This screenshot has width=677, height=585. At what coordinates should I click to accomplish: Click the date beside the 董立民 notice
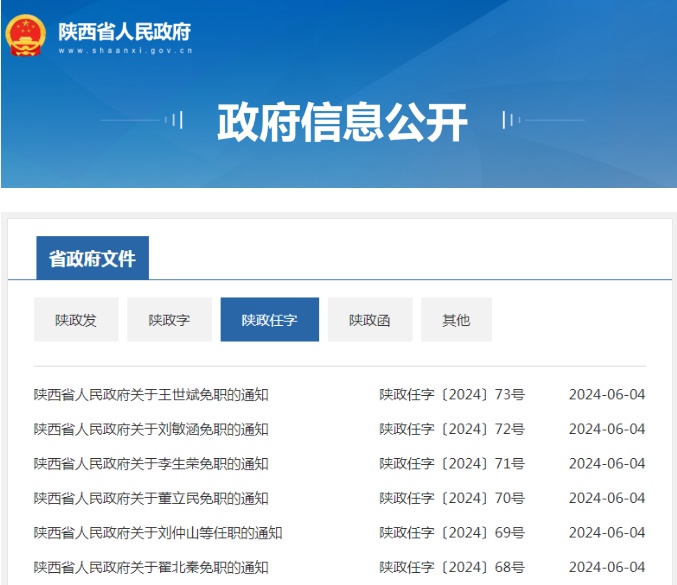click(606, 498)
